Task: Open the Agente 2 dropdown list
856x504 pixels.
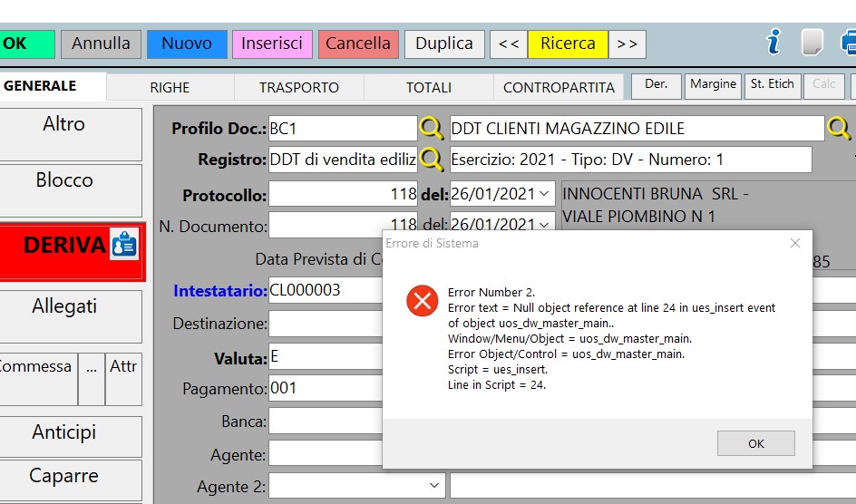Action: coord(436,486)
